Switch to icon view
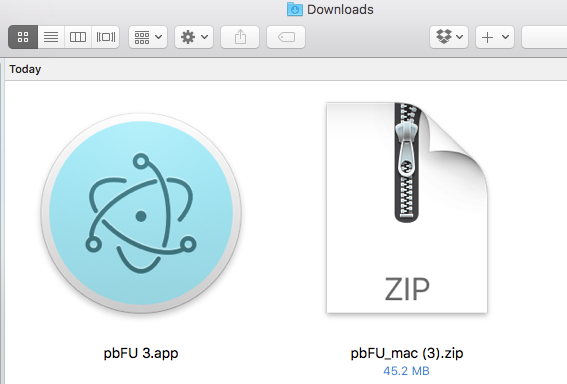This screenshot has width=567, height=384. [23, 37]
